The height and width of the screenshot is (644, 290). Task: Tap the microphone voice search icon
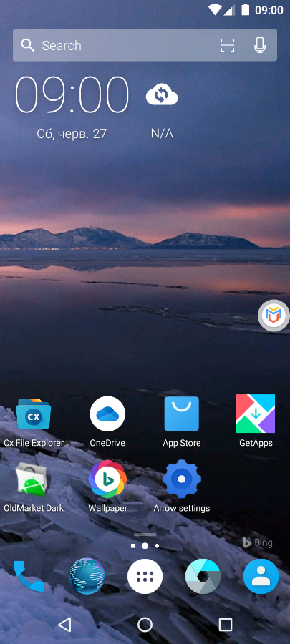pyautogui.click(x=260, y=45)
